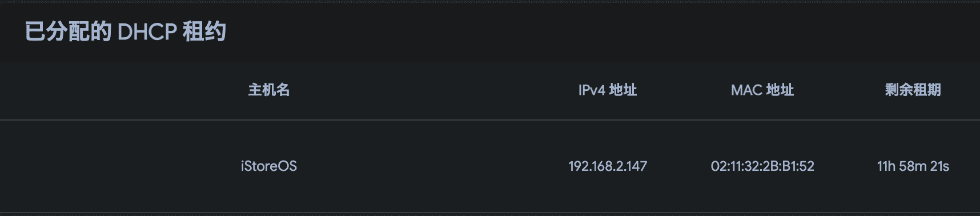Screen dimensions: 980x216
Task: Click the 192.168 prefix of the lease IP
Action: [589, 166]
